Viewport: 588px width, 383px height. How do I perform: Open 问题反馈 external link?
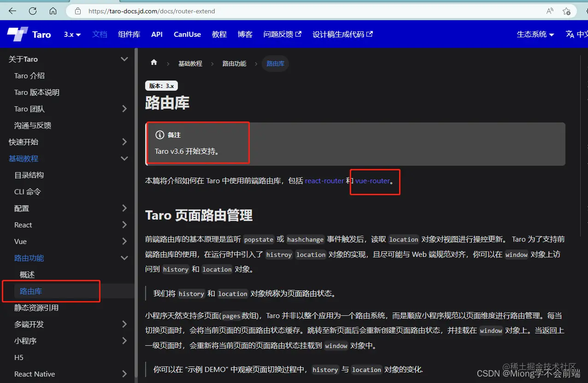point(282,35)
